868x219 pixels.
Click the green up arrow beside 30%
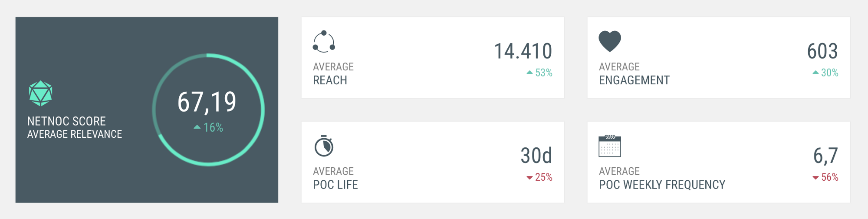815,73
